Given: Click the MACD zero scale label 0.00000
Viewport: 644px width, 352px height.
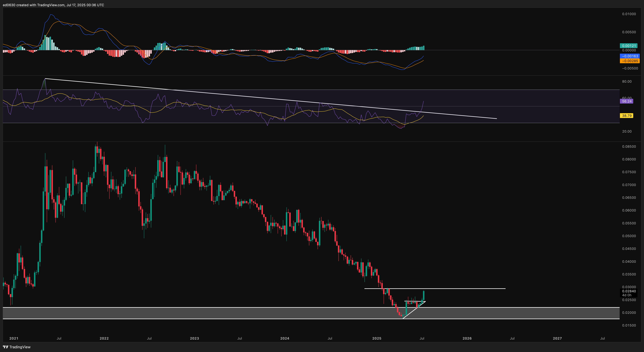Looking at the screenshot, I should pyautogui.click(x=629, y=50).
